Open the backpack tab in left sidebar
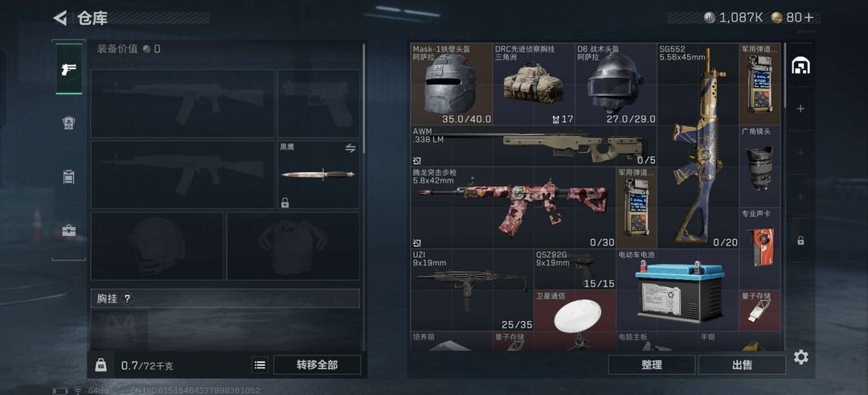 click(68, 177)
